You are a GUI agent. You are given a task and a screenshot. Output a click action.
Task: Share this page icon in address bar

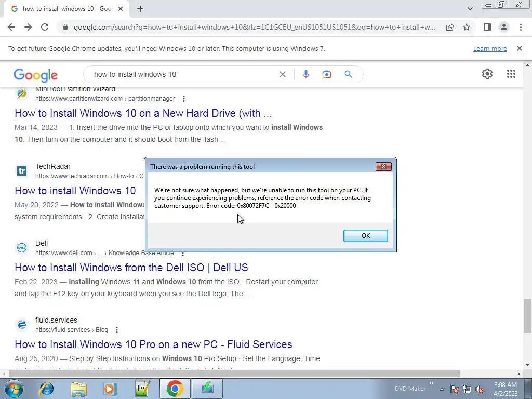point(450,27)
